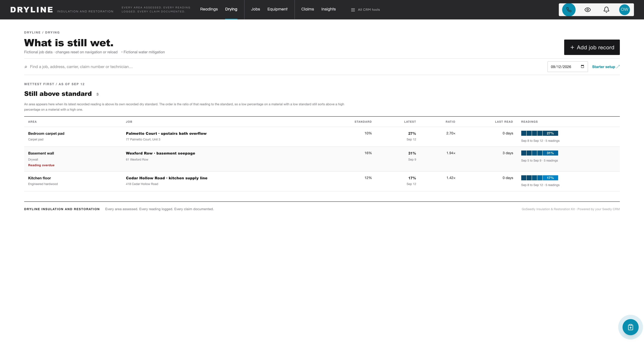
Task: Open Wexford Row basement seepage job
Action: [160, 153]
